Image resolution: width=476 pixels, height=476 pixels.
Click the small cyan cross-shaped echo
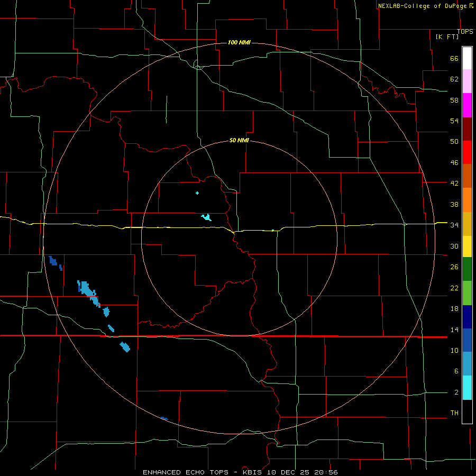coord(197,193)
